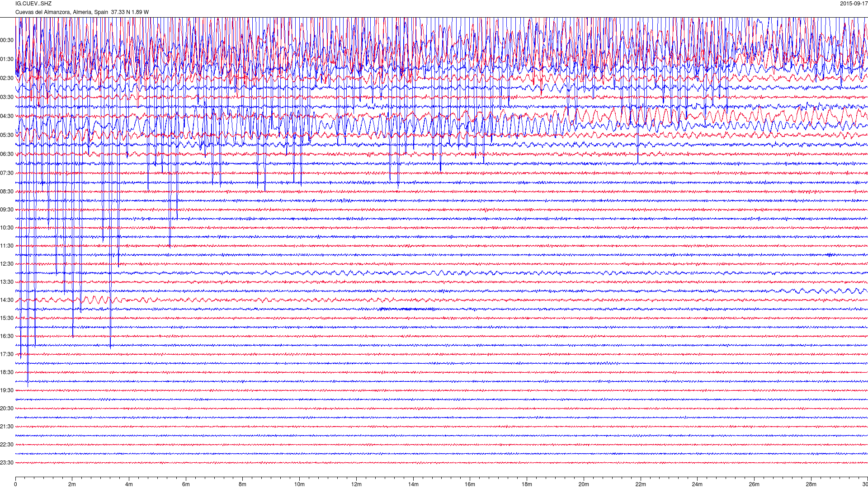The image size is (868, 488).
Task: Select the 16:30 time row label
Action: 7,336
